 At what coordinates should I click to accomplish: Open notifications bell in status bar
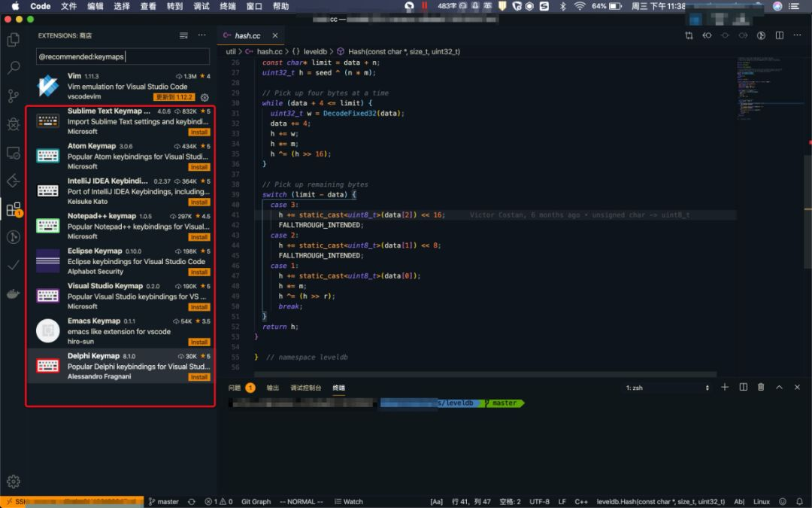coord(799,501)
